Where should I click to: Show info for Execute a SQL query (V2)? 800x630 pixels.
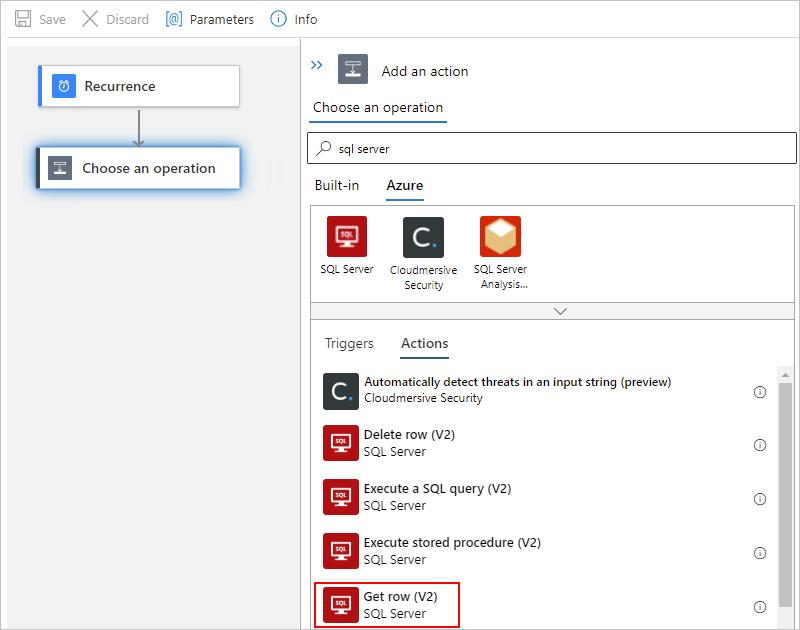[760, 499]
